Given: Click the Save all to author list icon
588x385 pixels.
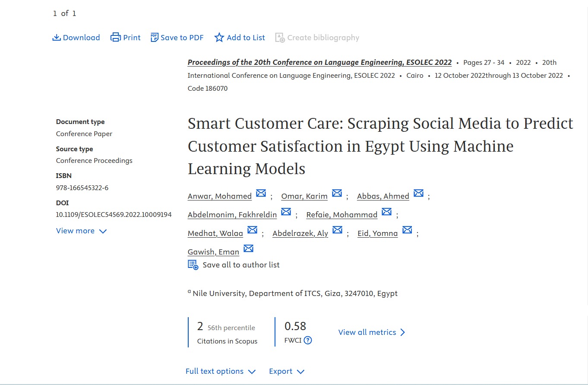Looking at the screenshot, I should coord(193,264).
